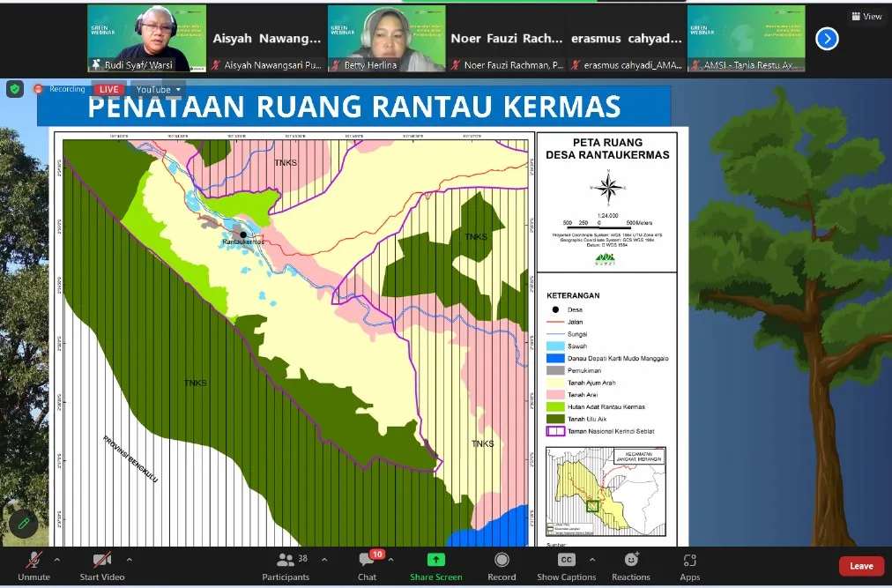Click the red Leave button
The image size is (892, 588).
861,566
